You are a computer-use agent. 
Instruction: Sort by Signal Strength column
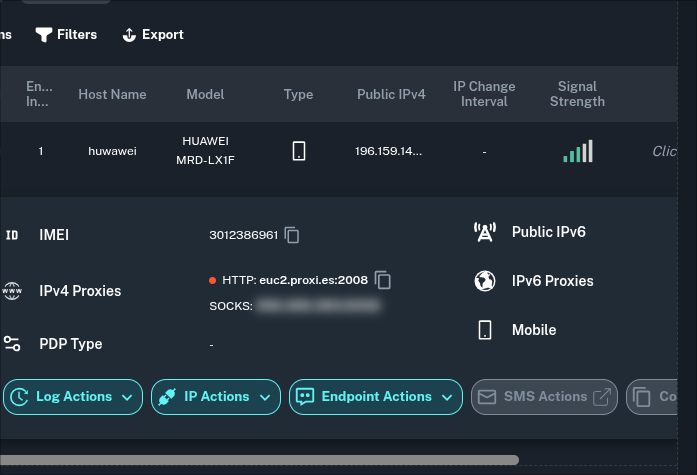point(577,94)
